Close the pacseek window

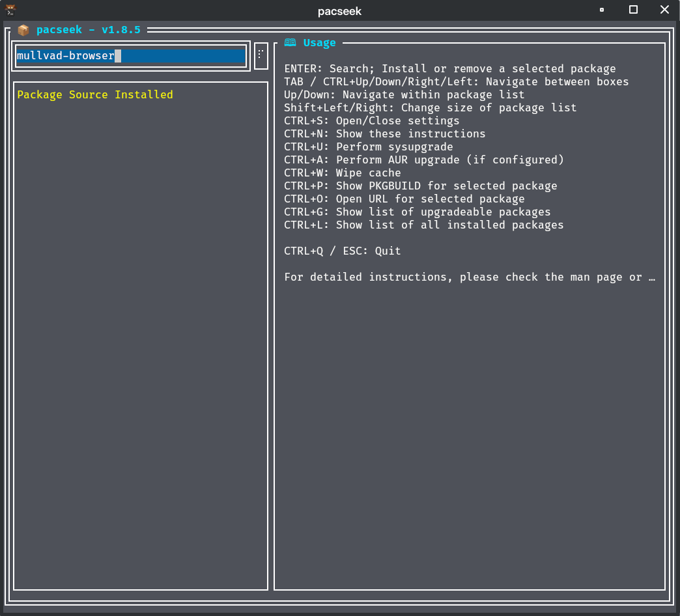point(664,10)
